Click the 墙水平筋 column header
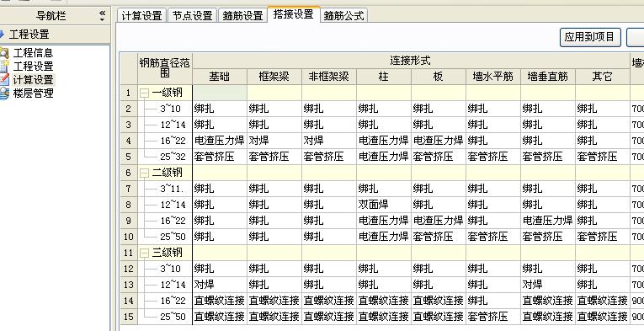644x331 pixels. pyautogui.click(x=492, y=77)
